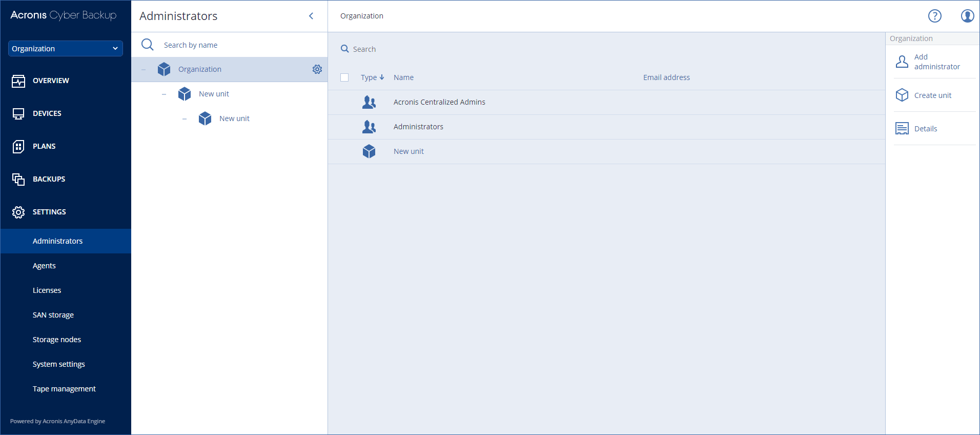
Task: Open the user account profile icon
Action: coord(967,16)
